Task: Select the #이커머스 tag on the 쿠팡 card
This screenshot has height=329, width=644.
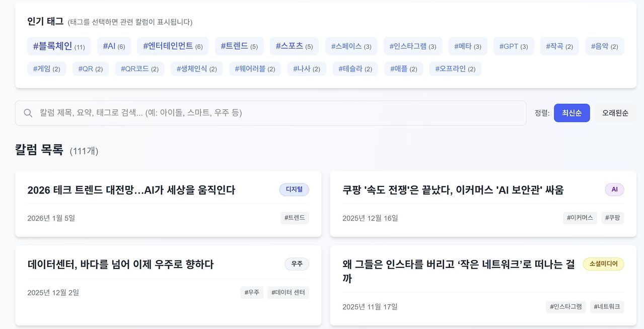Action: [580, 218]
